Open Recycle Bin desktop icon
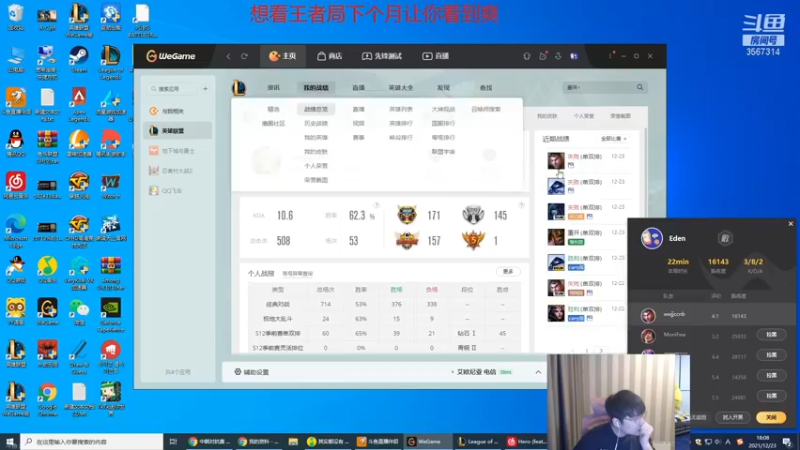Screen dimensions: 800x450 (x=16, y=17)
